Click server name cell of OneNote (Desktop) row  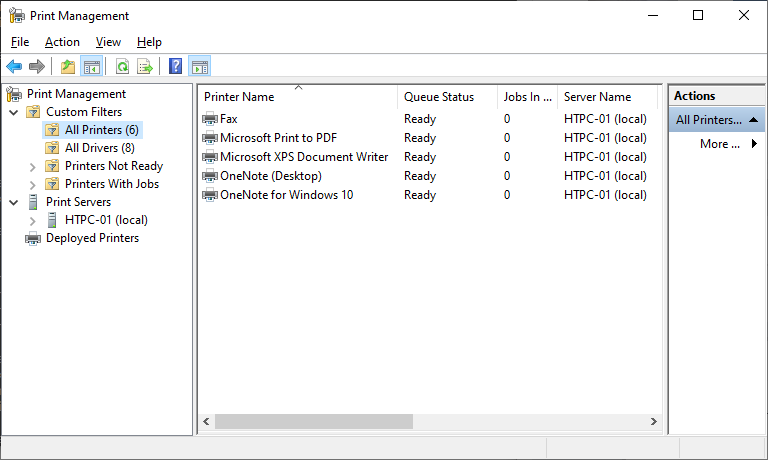click(605, 176)
